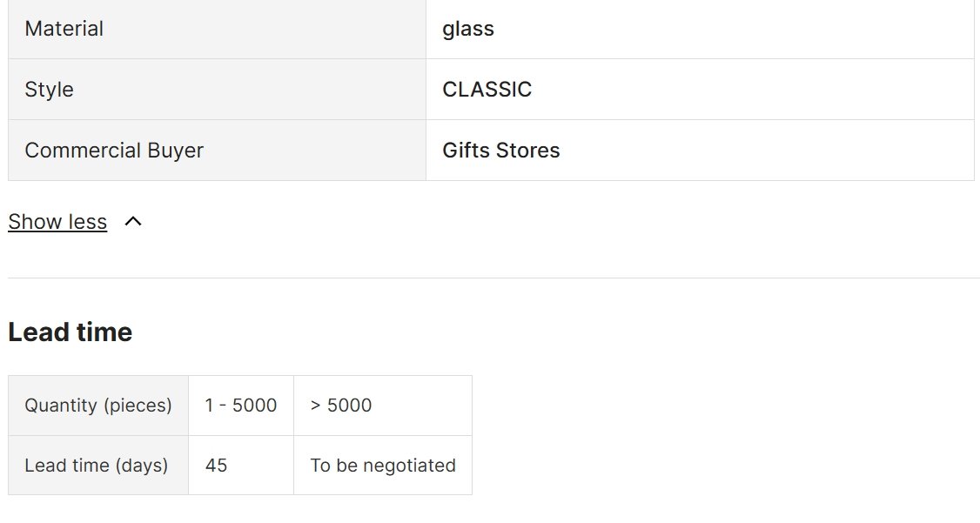Click the 1 - 5000 quantity cell
The height and width of the screenshot is (523, 980).
241,406
